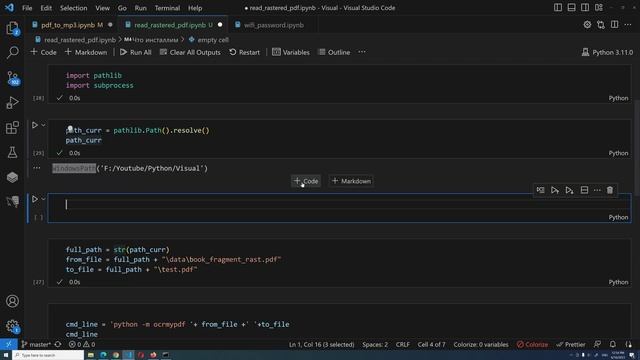
Task: Open the Explorer view in activity bar
Action: tap(12, 29)
